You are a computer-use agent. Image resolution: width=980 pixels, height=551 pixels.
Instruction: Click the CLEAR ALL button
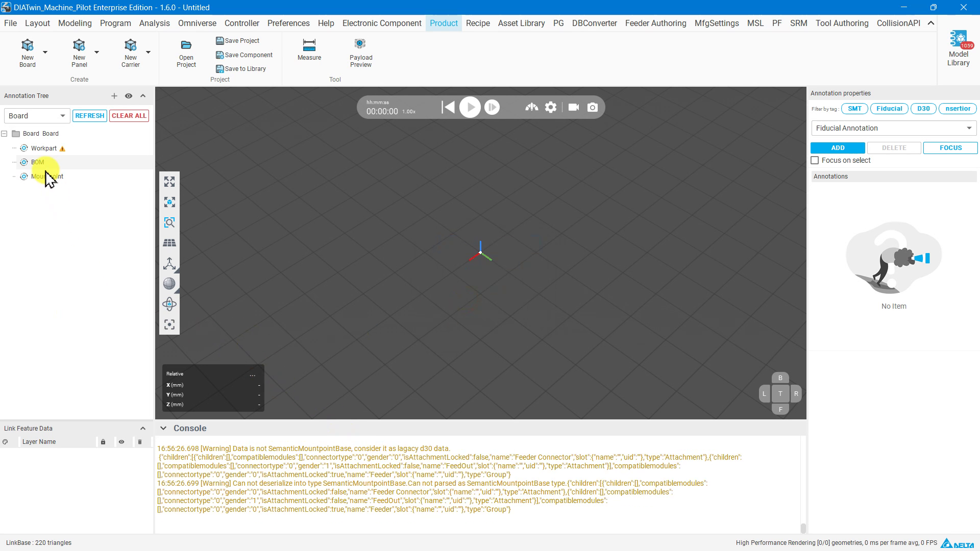(129, 116)
